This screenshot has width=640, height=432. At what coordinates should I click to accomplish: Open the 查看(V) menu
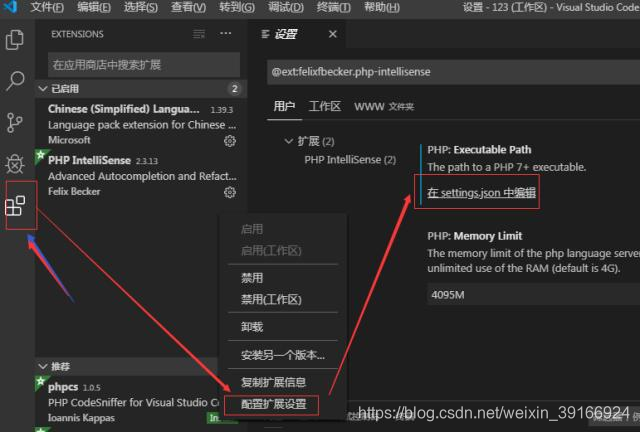[x=189, y=7]
